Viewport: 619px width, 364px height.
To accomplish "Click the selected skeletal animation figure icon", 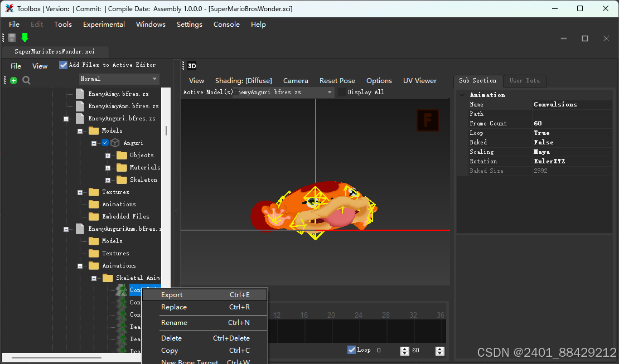I will 122,290.
